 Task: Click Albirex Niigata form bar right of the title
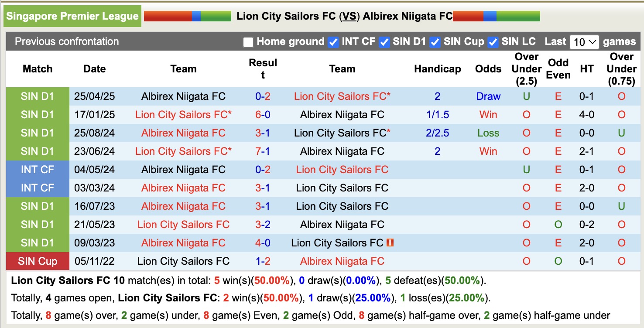497,16
